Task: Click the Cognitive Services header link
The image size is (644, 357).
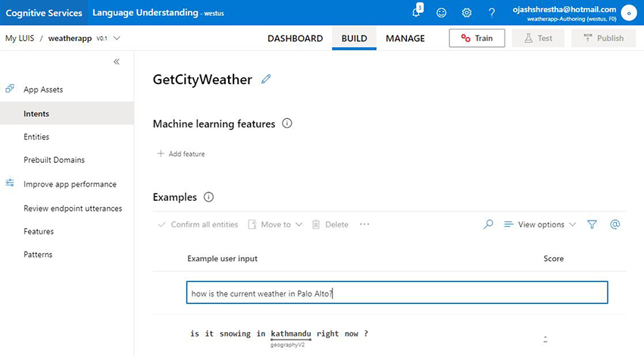Action: tap(44, 13)
